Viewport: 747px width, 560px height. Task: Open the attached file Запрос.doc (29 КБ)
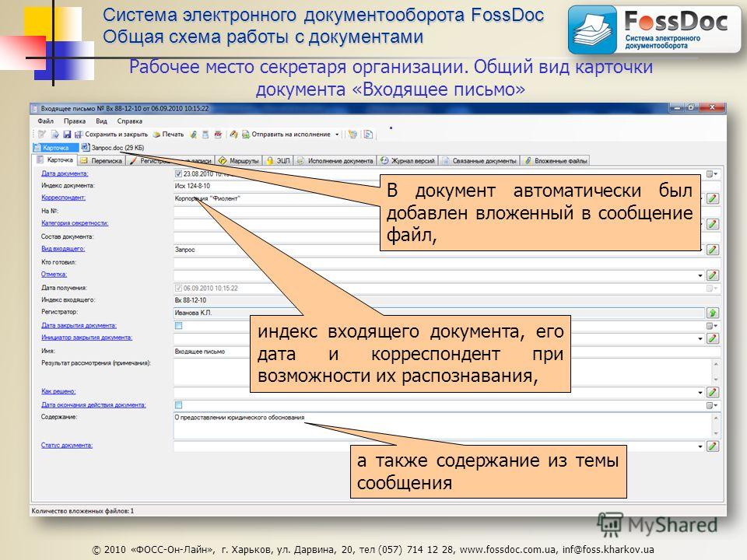[x=112, y=148]
